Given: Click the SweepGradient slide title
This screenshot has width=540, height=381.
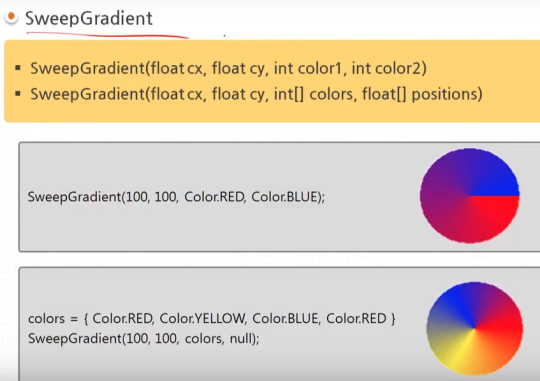Looking at the screenshot, I should [x=89, y=18].
